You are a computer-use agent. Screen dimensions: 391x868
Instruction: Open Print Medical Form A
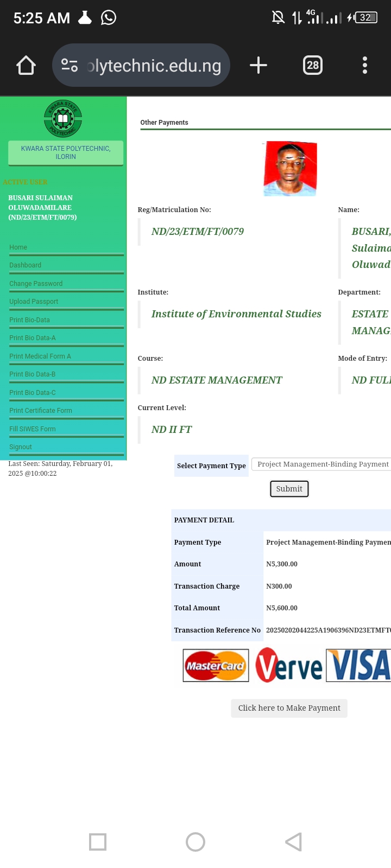point(40,356)
